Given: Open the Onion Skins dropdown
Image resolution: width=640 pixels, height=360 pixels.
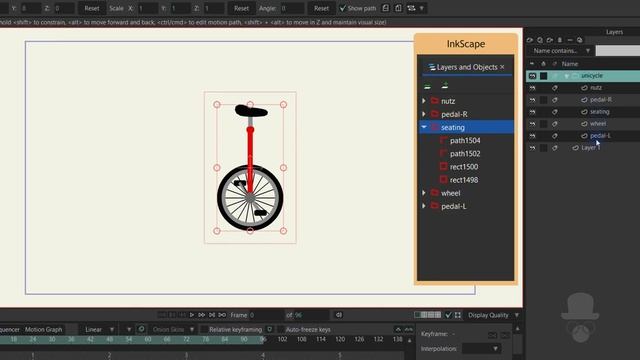Looking at the screenshot, I should tap(173, 329).
